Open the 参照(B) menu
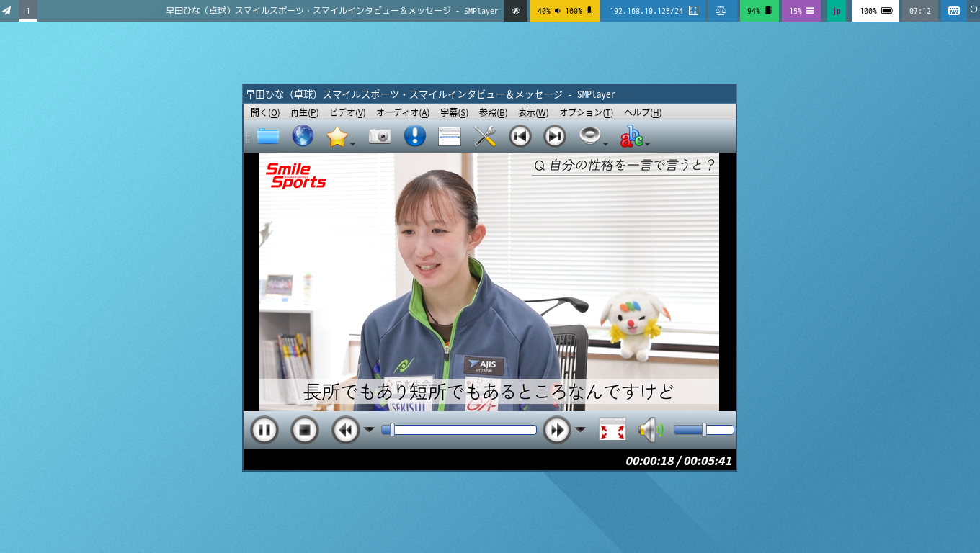 493,112
